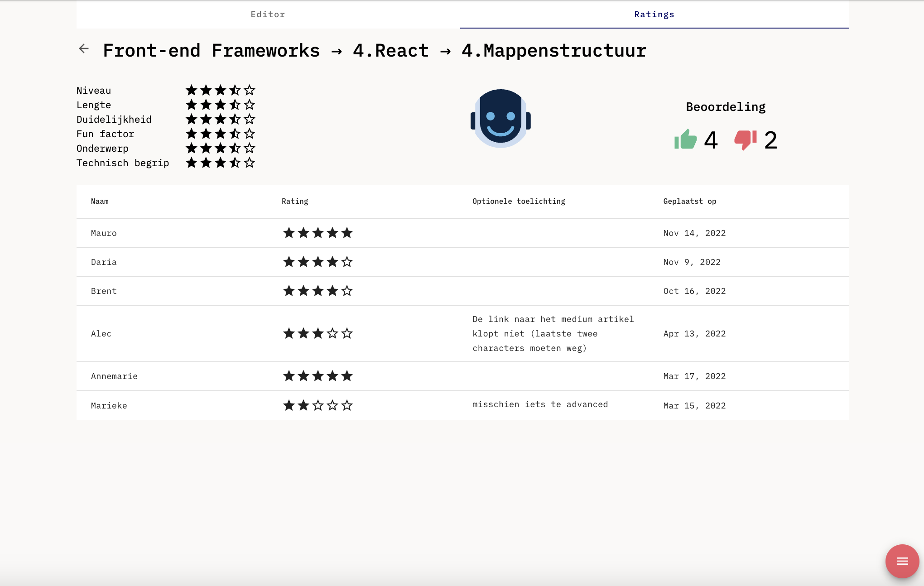Screen dimensions: 924x586
Task: Click the Fun factor label
Action: (x=106, y=134)
